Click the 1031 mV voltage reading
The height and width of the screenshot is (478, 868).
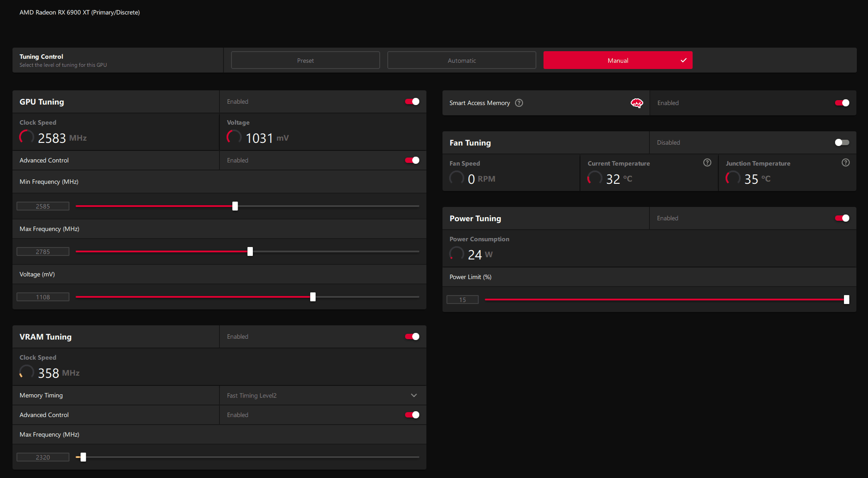click(267, 138)
